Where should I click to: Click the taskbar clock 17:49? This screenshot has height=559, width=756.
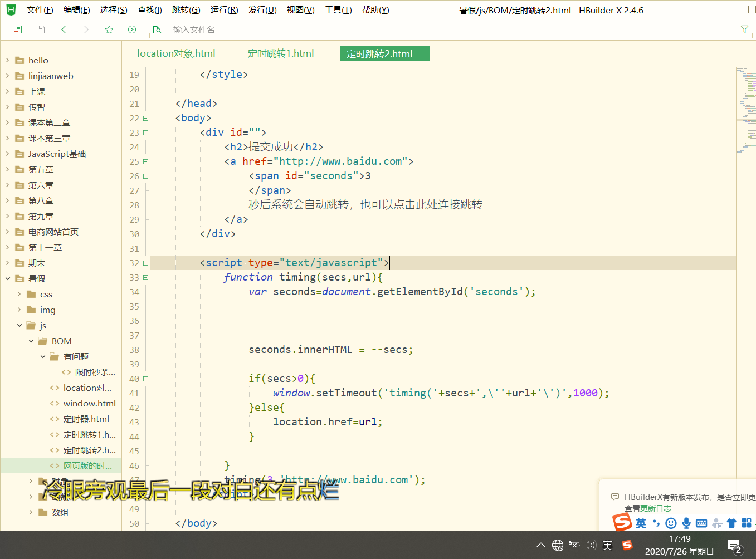click(x=679, y=538)
